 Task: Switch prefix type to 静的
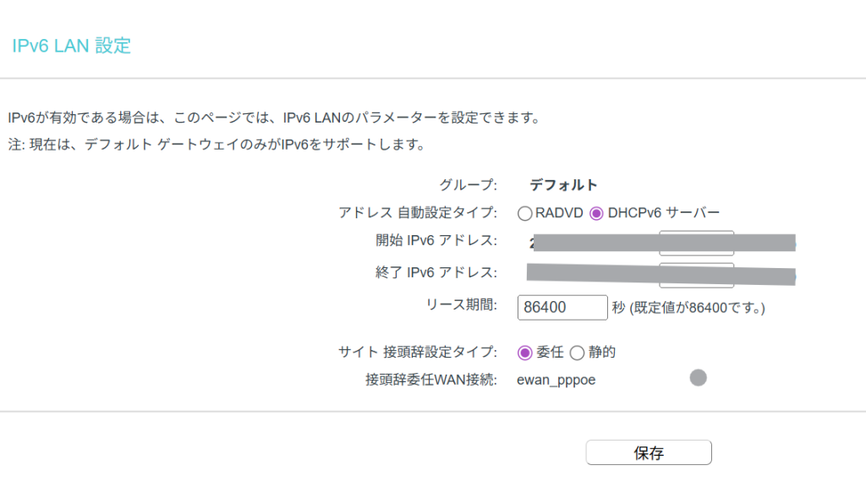click(x=577, y=353)
